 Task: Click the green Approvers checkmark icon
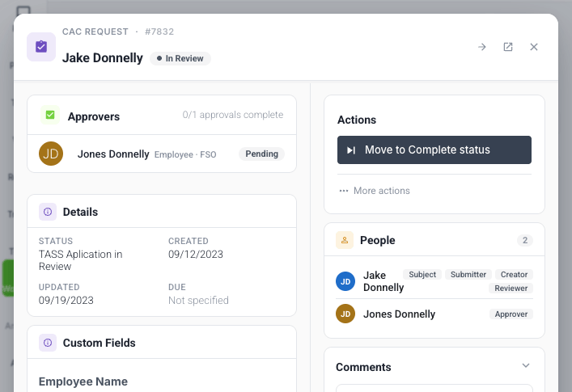pos(50,115)
